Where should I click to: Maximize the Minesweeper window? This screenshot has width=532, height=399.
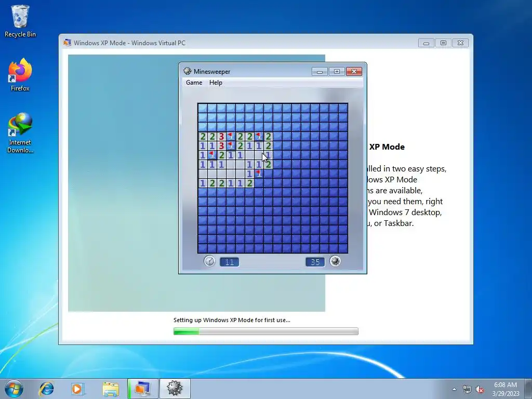tap(337, 72)
